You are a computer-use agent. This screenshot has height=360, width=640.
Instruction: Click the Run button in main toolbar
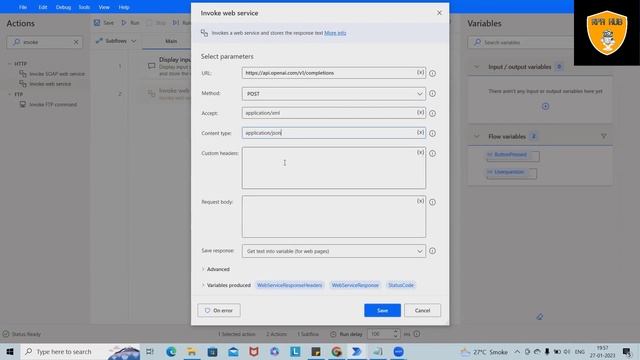tap(130, 23)
